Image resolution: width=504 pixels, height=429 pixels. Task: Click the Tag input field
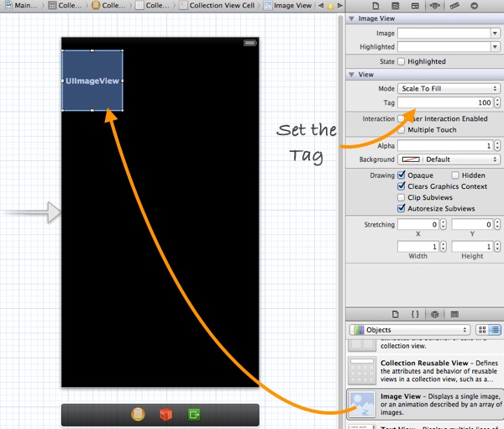pyautogui.click(x=445, y=102)
